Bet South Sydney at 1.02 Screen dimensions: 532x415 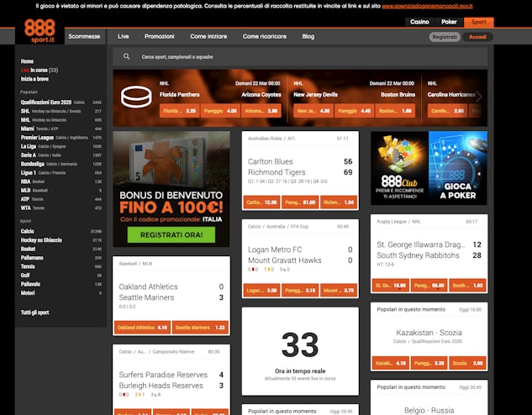467,286
